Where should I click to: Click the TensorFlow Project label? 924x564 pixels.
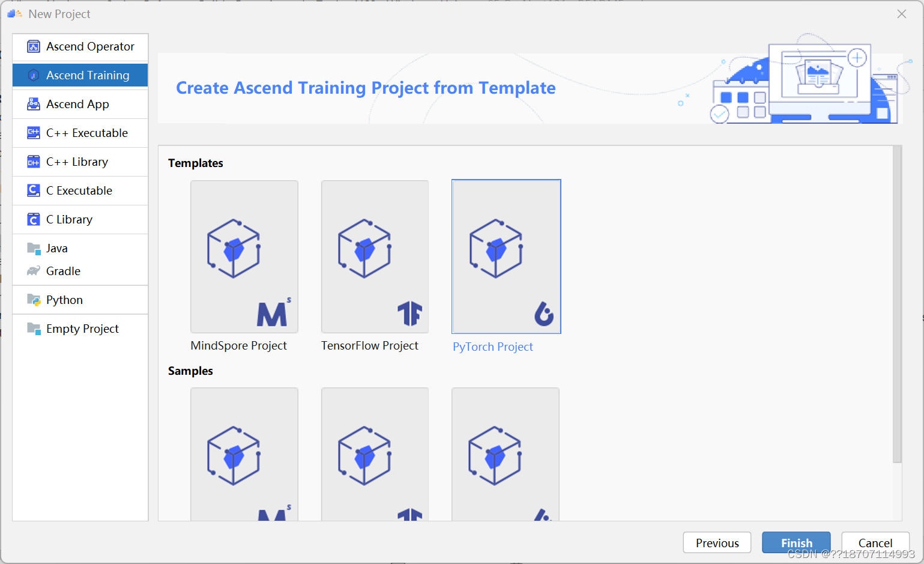point(369,345)
